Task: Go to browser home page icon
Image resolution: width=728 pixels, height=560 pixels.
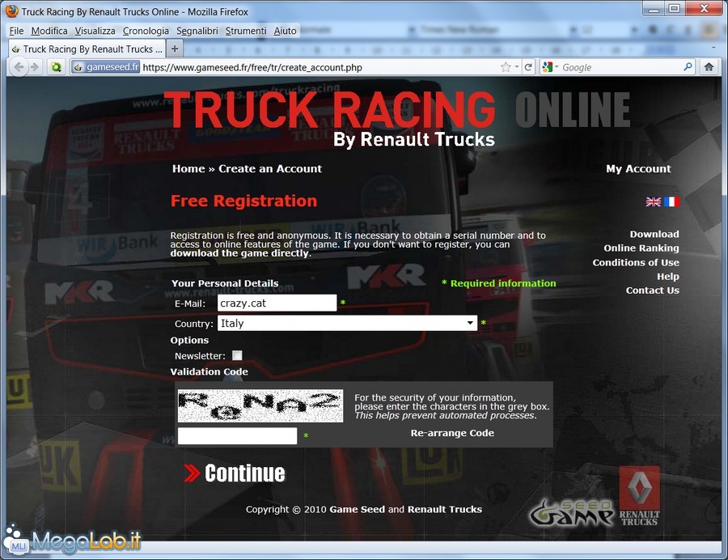Action: pyautogui.click(x=709, y=67)
